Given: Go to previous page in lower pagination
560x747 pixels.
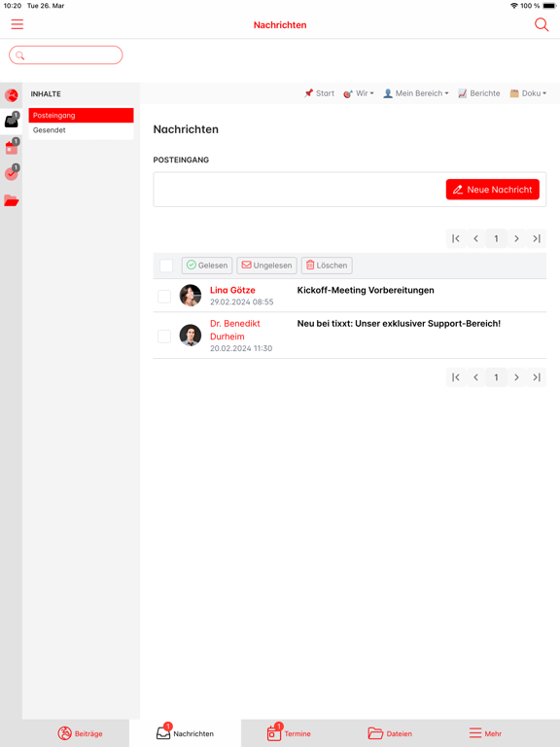Looking at the screenshot, I should click(475, 377).
